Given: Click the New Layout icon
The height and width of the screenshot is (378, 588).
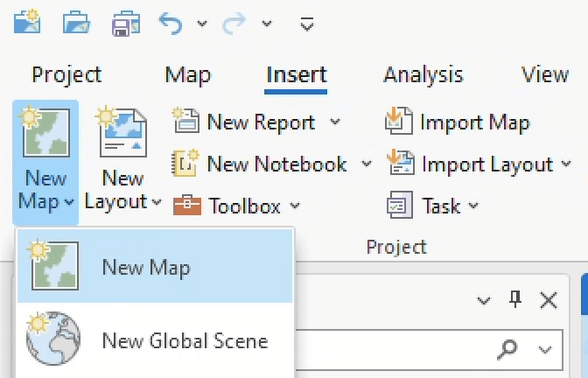Looking at the screenshot, I should tap(122, 132).
